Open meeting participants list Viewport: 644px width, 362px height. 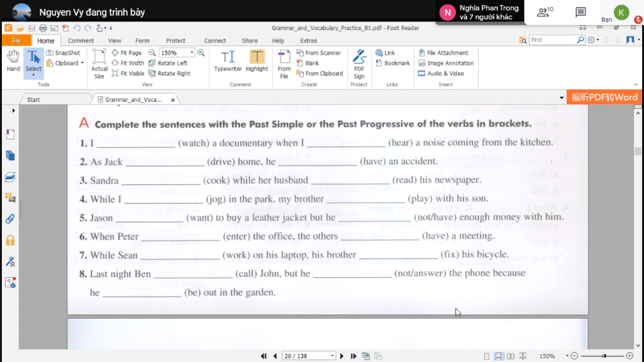[x=545, y=13]
